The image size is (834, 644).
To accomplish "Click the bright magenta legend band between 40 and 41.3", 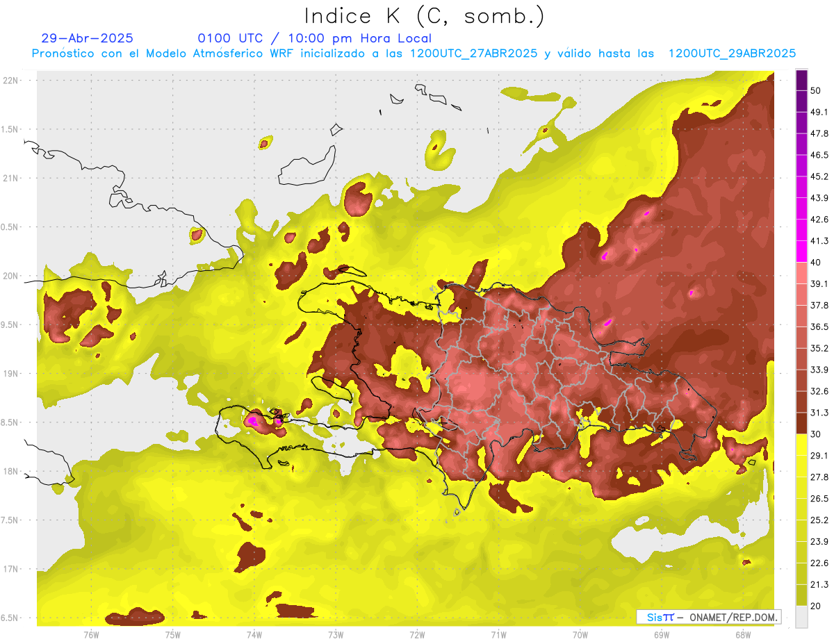I will (x=801, y=251).
